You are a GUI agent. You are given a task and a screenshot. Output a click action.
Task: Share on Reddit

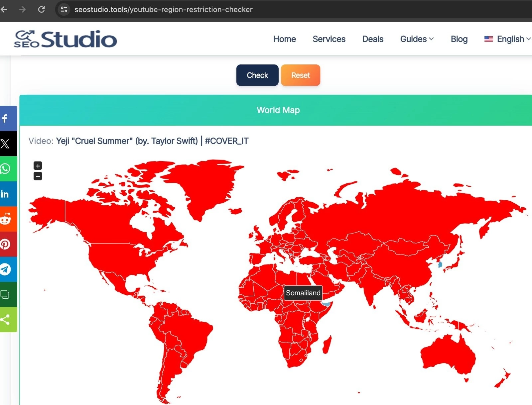(x=5, y=219)
